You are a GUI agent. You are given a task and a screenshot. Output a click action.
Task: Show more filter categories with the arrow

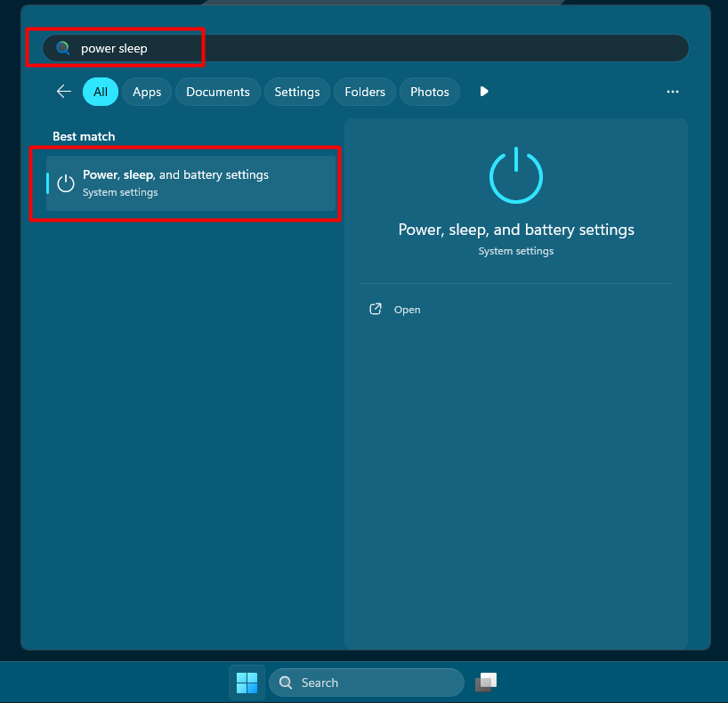484,92
